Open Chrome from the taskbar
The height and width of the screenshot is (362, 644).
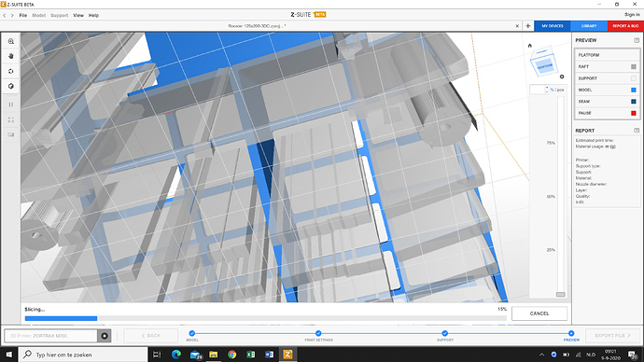(x=232, y=355)
